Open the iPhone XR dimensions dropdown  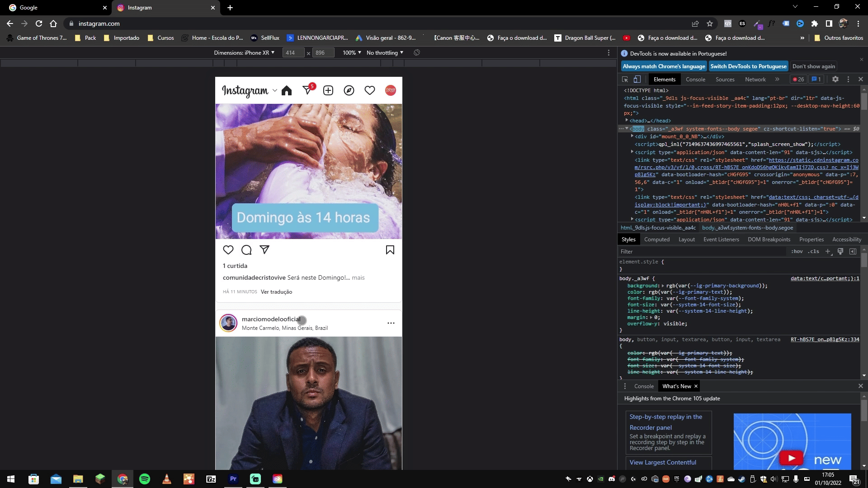click(244, 53)
